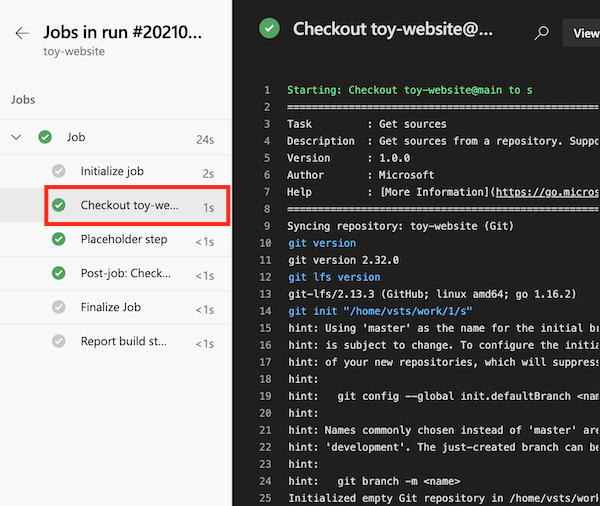Click the 24s duration on the Job row

(205, 140)
